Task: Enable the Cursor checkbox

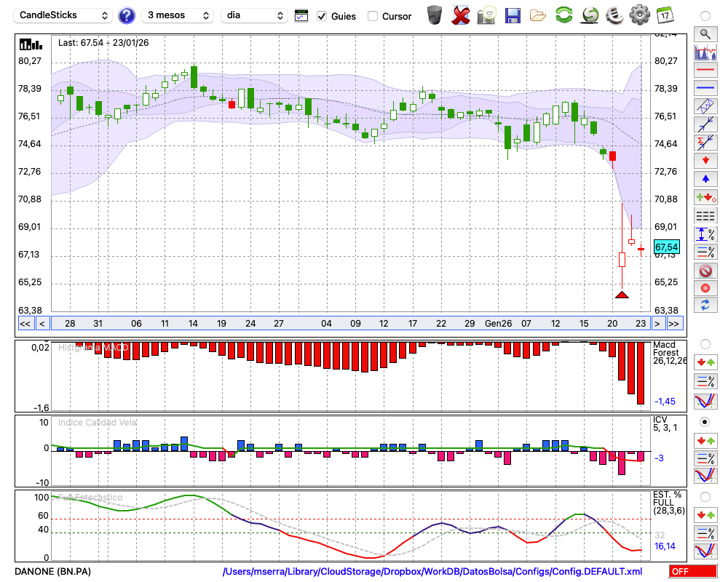Action: click(373, 16)
